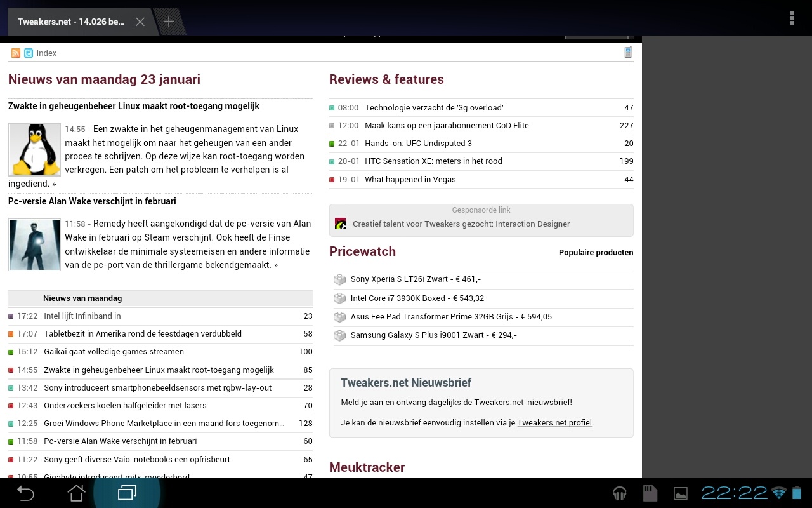Screen dimensions: 812x508
Task: Open Maak kans op jaarabonnement CoD Elite
Action: [447, 125]
